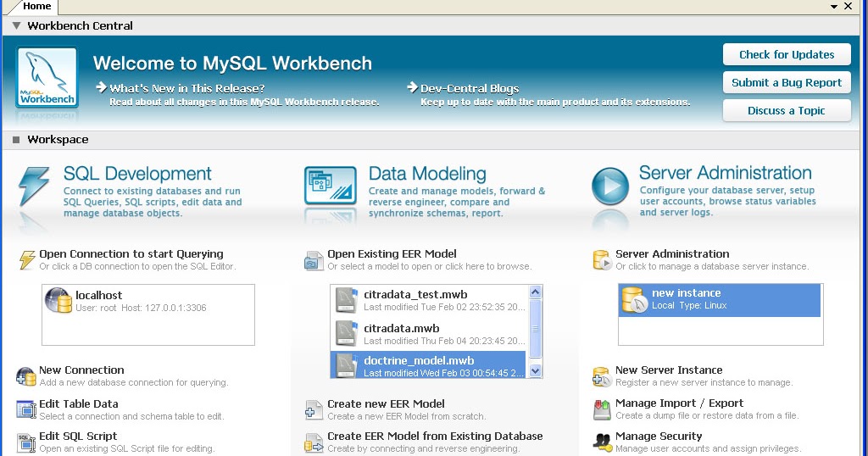Click the new instance server icon
This screenshot has width=868, height=456.
click(634, 299)
